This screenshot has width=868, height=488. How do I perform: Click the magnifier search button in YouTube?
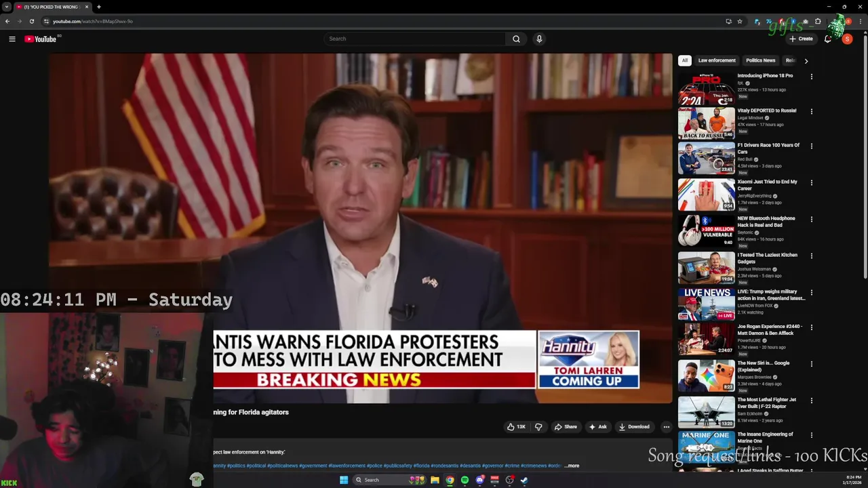coord(516,39)
